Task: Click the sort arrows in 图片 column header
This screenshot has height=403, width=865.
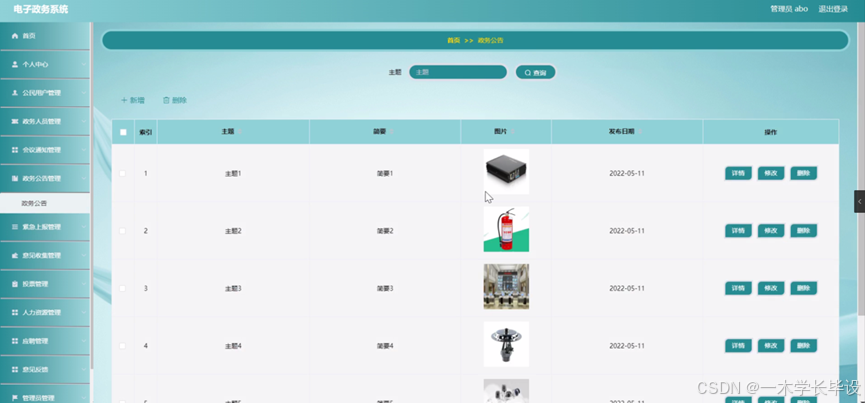Action: [x=513, y=132]
